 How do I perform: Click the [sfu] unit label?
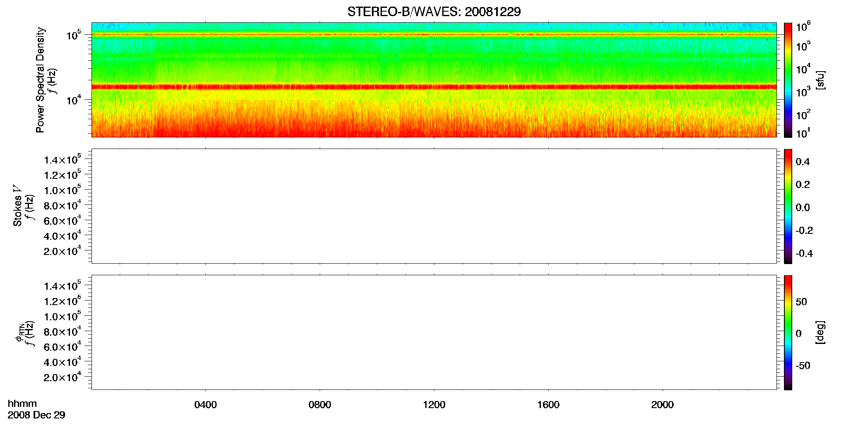[820, 80]
